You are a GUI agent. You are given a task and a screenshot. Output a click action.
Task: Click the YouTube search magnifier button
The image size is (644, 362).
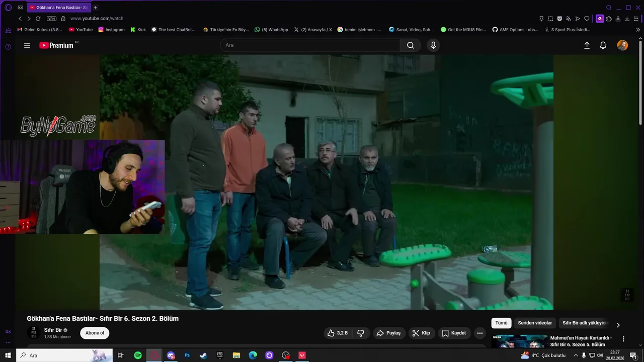pos(411,45)
